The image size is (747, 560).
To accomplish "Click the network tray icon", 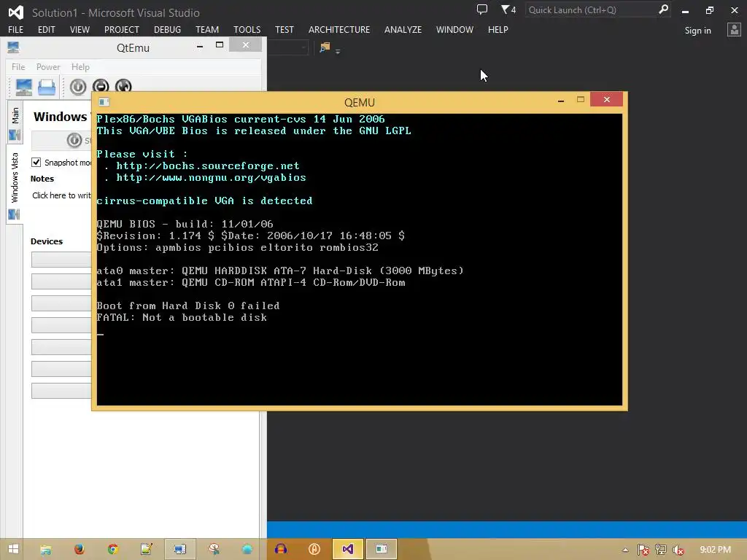I will pyautogui.click(x=661, y=550).
